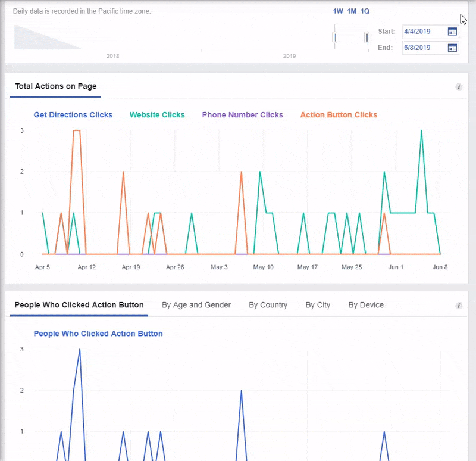
Task: Toggle Get Directions Clicks series
Action: [73, 115]
